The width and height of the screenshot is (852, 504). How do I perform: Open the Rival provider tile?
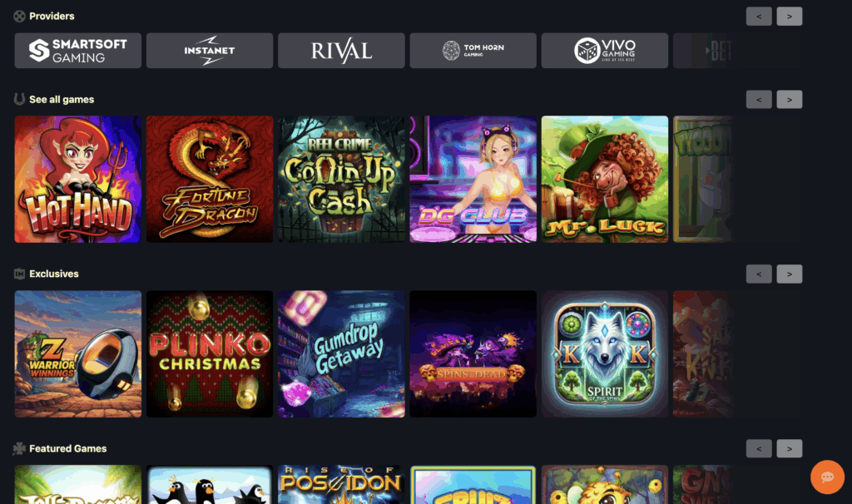point(341,51)
